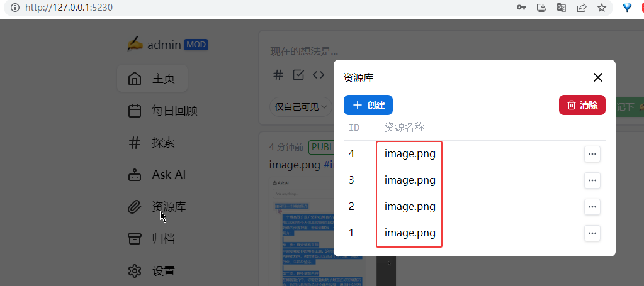Select image.png in row ID 4
644x286 pixels.
(x=410, y=154)
